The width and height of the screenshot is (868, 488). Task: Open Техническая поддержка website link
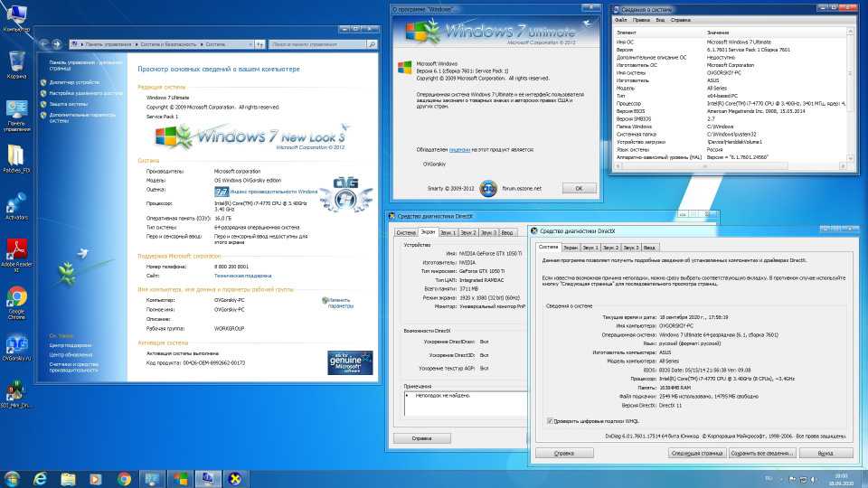coord(242,276)
